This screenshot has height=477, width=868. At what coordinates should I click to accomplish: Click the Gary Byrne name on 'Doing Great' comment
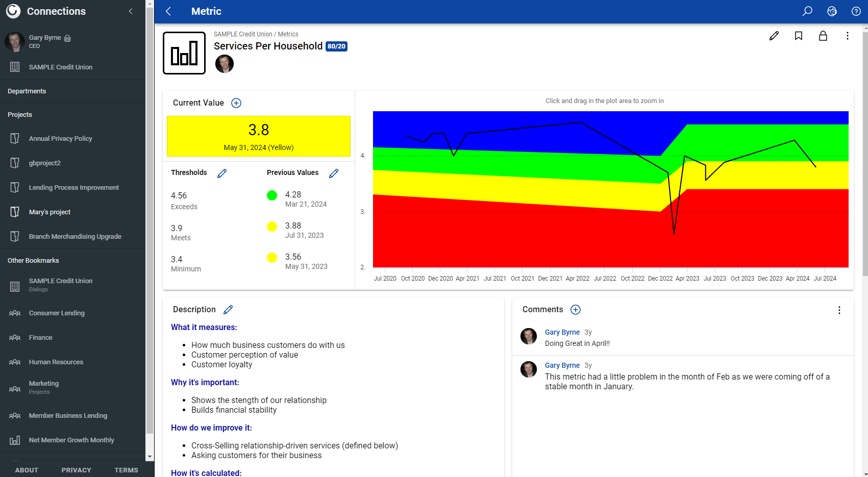(562, 332)
